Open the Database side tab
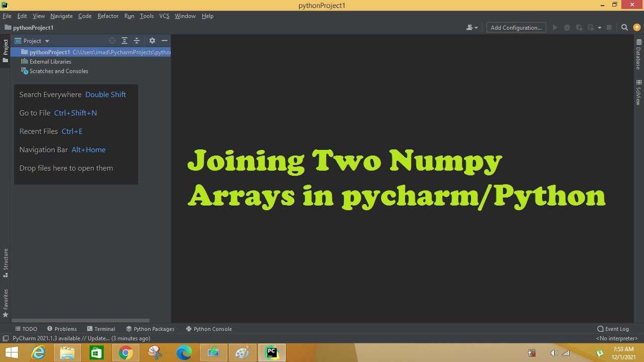Image resolution: width=644 pixels, height=362 pixels. [x=638, y=54]
